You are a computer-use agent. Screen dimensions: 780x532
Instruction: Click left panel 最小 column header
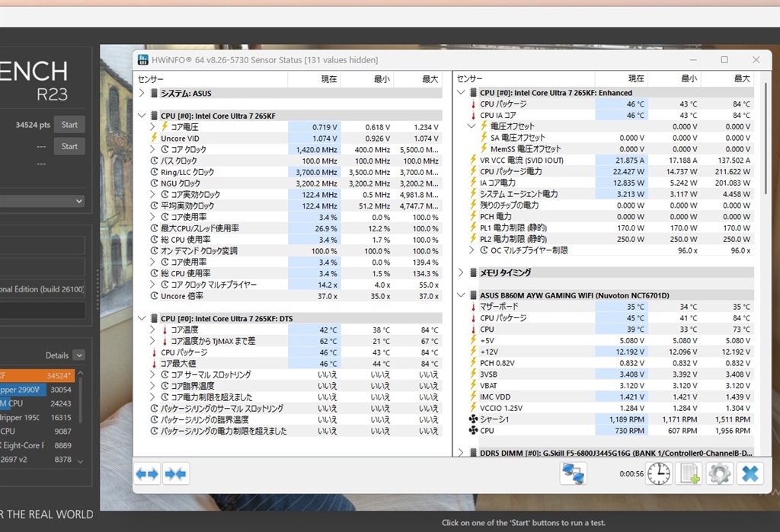tap(367, 79)
